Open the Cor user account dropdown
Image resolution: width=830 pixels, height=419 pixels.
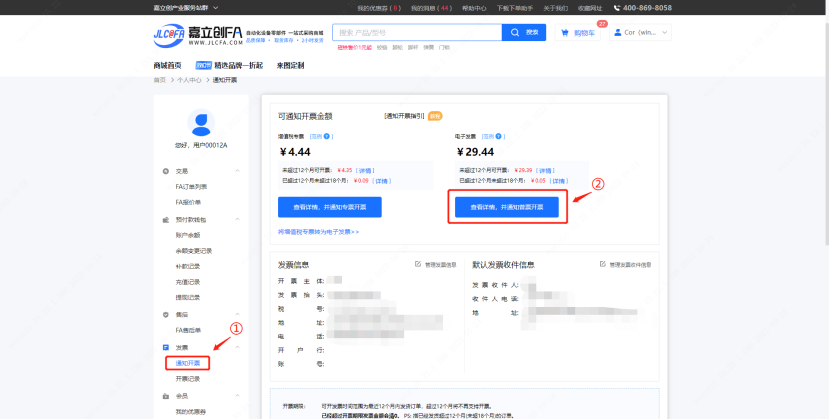pyautogui.click(x=642, y=33)
